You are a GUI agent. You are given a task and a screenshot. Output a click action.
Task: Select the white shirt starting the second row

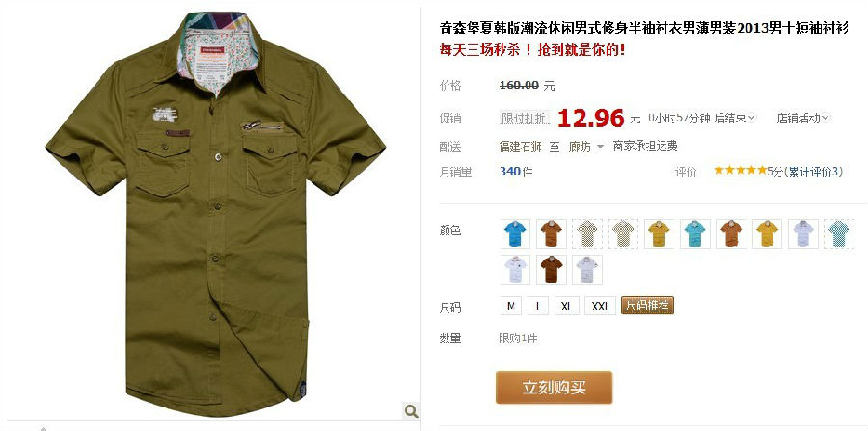click(515, 270)
